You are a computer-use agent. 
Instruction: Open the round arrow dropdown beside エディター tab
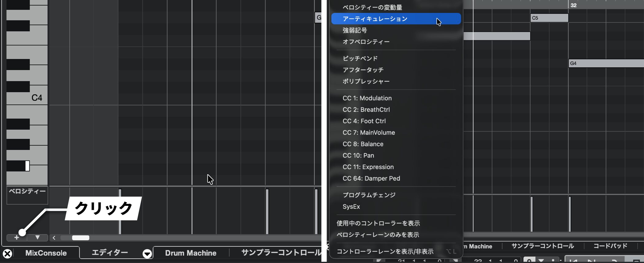point(147,254)
